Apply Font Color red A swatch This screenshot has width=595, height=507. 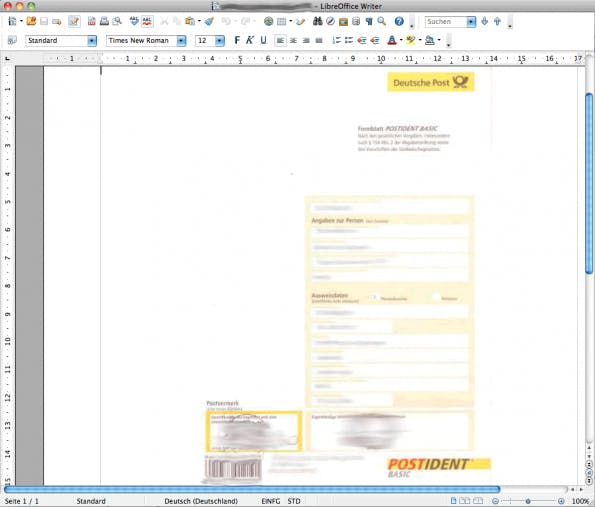tap(392, 40)
